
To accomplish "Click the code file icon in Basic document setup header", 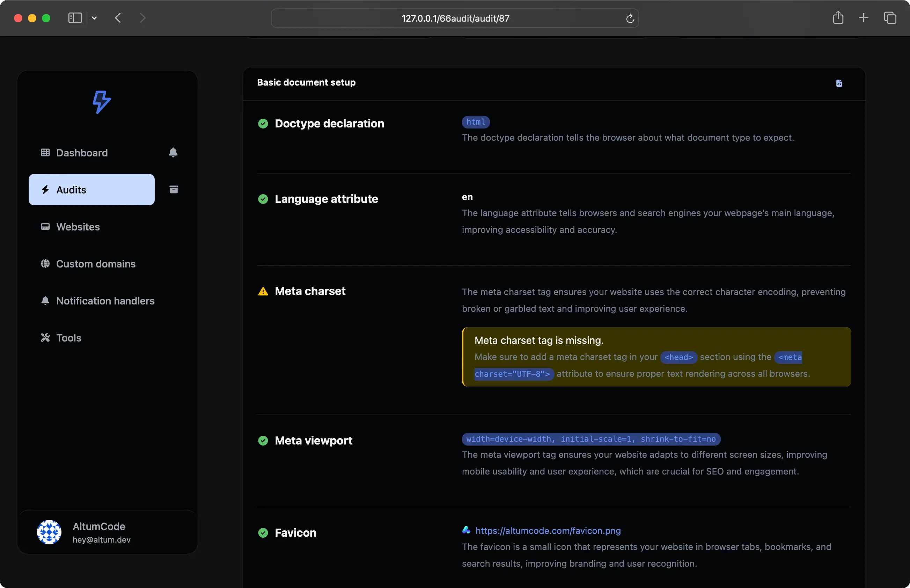I will (839, 83).
